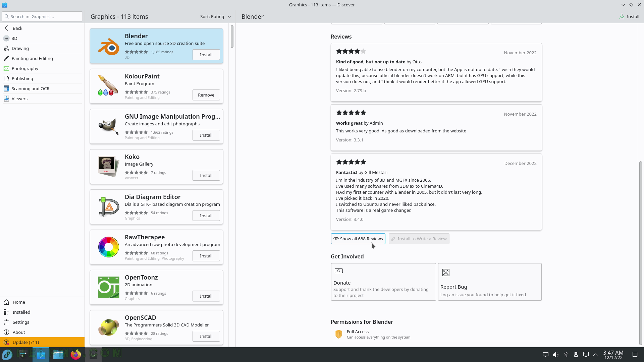Click the '1,185 ratings' text
The width and height of the screenshot is (644, 362).
coord(162,52)
